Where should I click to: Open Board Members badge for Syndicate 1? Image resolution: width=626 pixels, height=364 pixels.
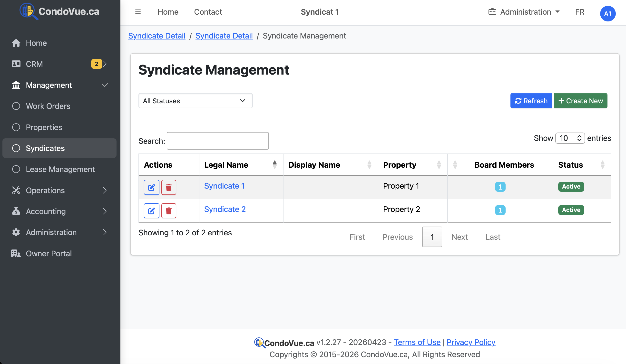[x=500, y=187]
